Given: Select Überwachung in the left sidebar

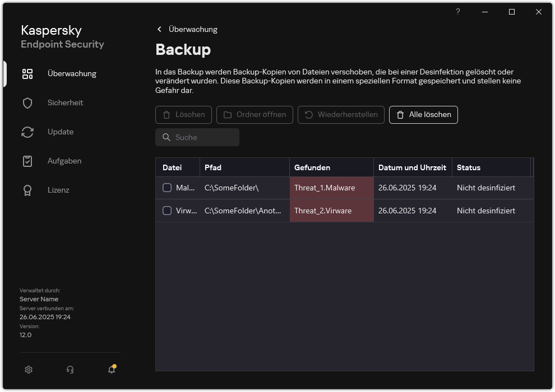Looking at the screenshot, I should click(x=71, y=74).
